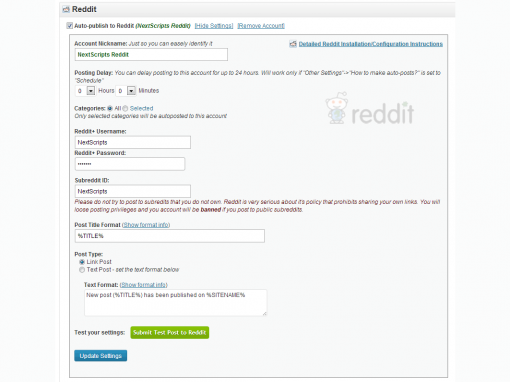Viewport: 510px width, 382px height.
Task: Click the Update Settings button
Action: pos(101,356)
